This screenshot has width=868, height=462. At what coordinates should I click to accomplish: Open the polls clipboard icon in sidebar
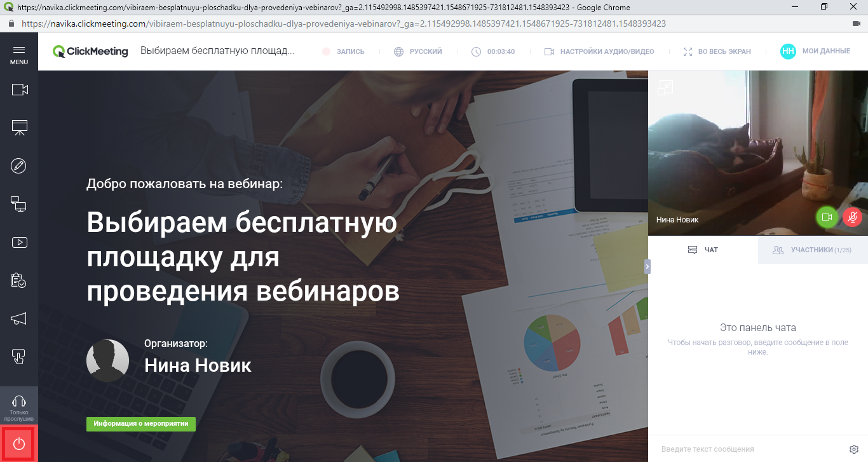click(x=19, y=280)
